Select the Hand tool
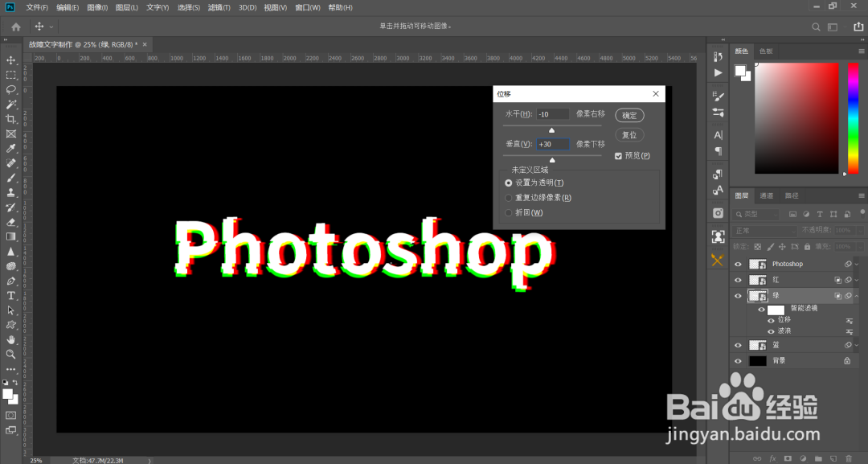 [11, 339]
